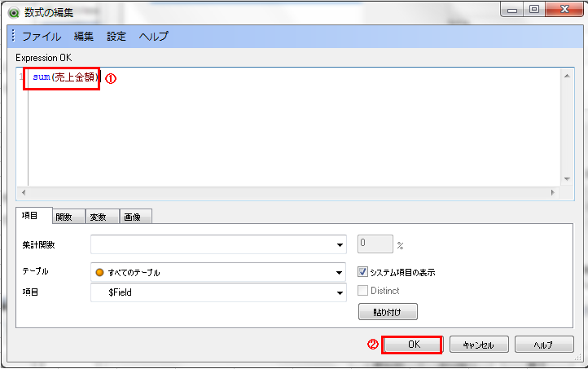Uncheck システム項目の表示 checkbox
588x369 pixels.
click(x=362, y=272)
